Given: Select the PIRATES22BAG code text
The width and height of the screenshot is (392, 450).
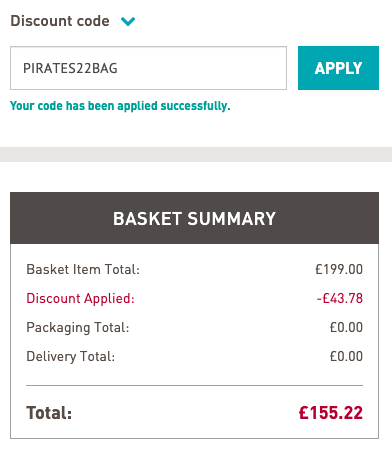Looking at the screenshot, I should point(70,68).
